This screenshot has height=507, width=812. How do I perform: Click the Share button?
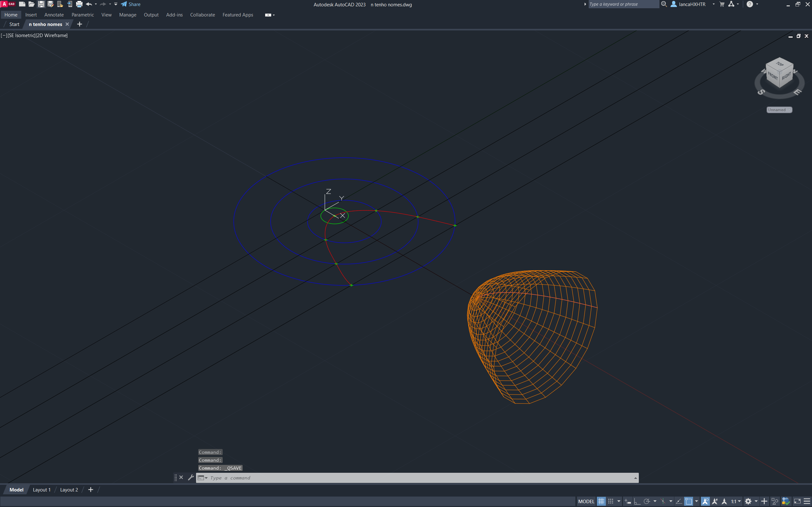pos(131,4)
